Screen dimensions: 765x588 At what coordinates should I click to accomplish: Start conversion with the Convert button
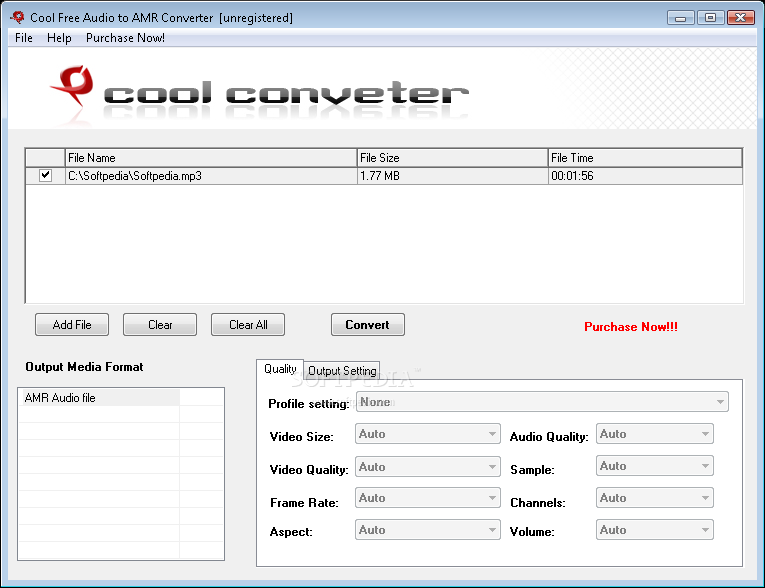coord(367,324)
